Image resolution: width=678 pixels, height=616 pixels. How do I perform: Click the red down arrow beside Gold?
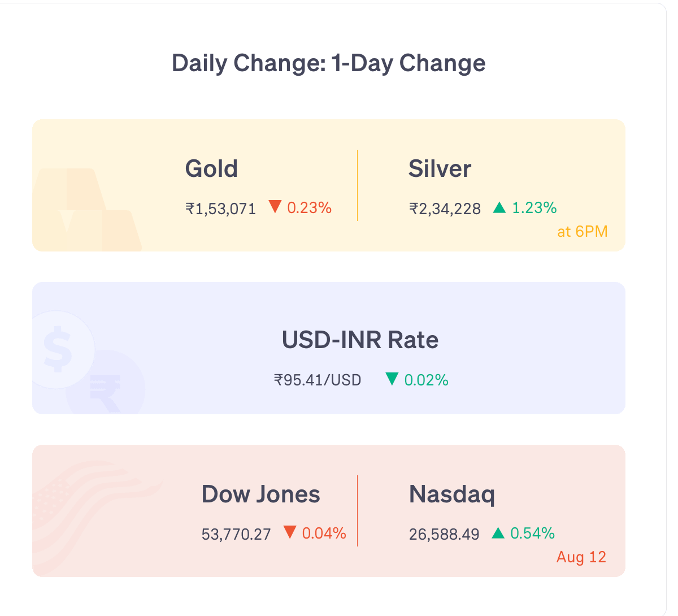point(275,207)
